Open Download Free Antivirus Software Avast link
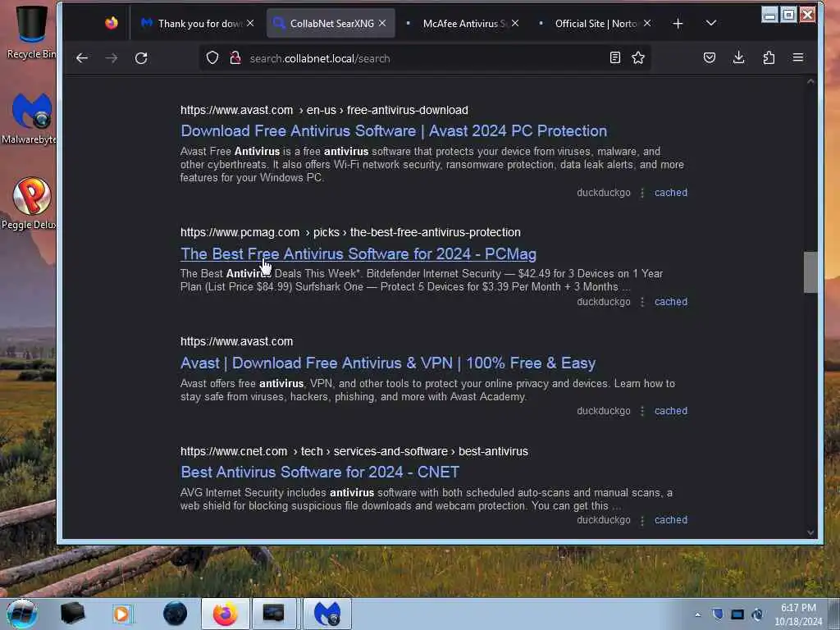The image size is (840, 630). [x=394, y=130]
